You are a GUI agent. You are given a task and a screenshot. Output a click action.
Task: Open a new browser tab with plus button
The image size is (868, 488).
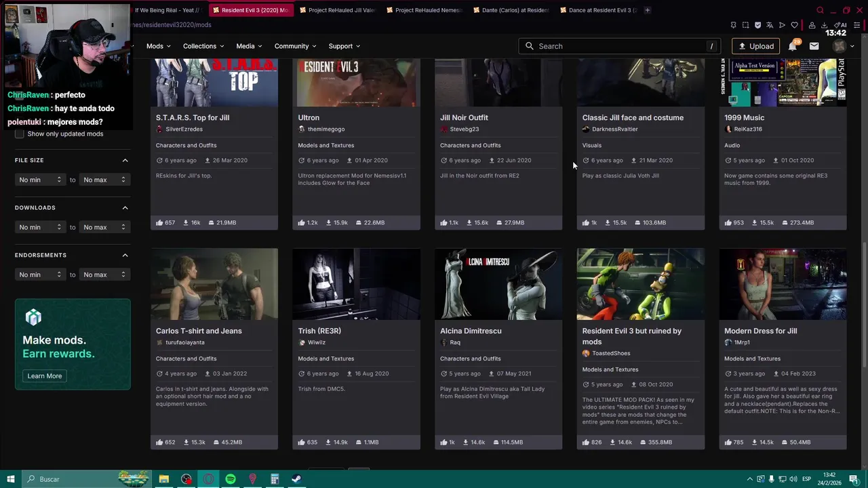(647, 10)
